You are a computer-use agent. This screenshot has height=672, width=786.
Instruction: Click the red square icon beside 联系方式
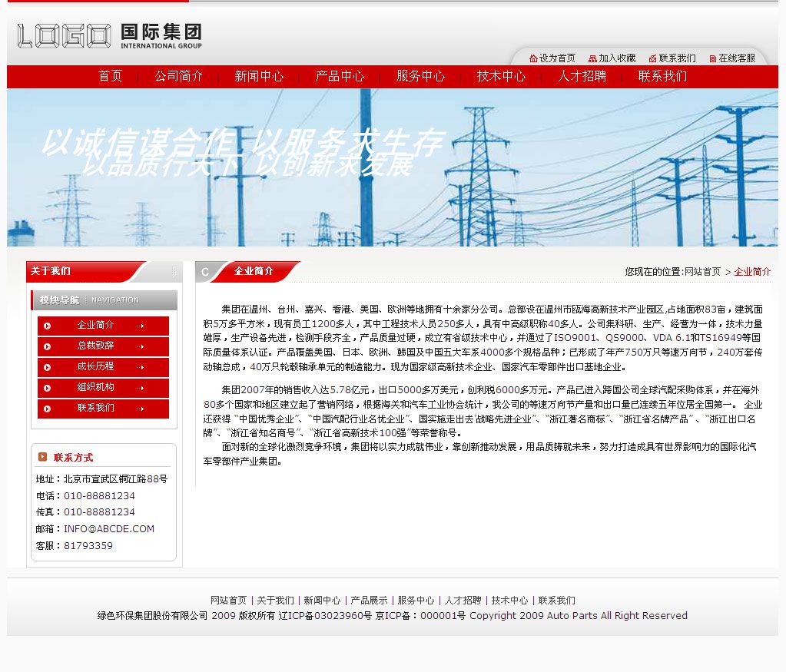click(x=42, y=456)
